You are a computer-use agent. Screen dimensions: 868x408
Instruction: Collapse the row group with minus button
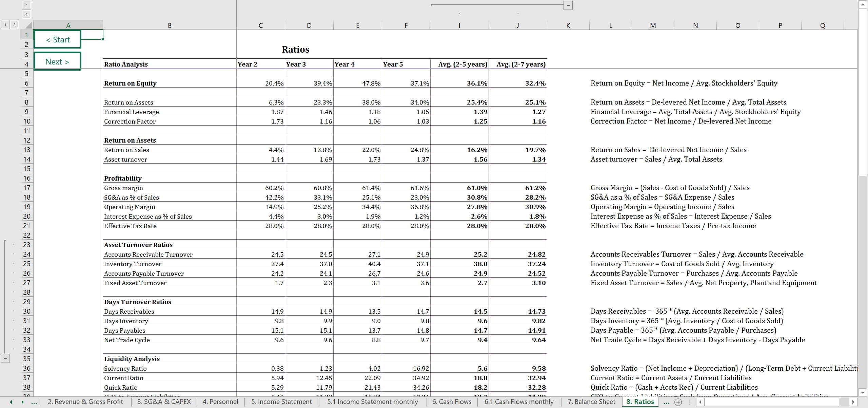tap(5, 358)
